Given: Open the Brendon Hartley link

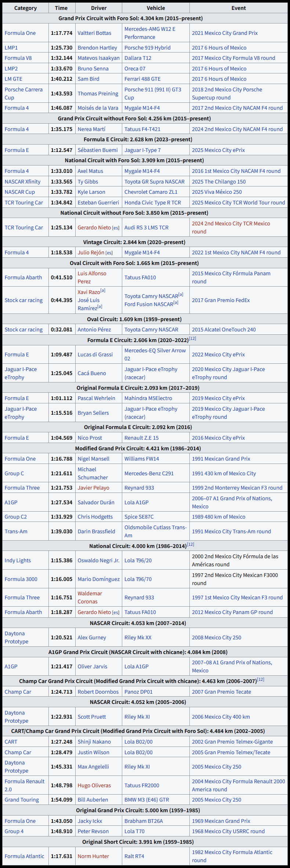Looking at the screenshot, I should click(x=97, y=48).
